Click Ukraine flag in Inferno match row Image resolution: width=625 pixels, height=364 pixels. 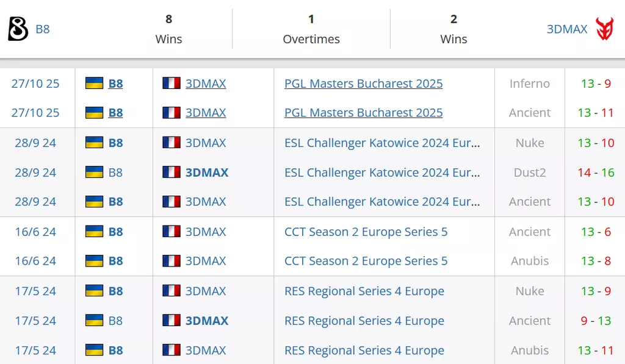pyautogui.click(x=94, y=84)
